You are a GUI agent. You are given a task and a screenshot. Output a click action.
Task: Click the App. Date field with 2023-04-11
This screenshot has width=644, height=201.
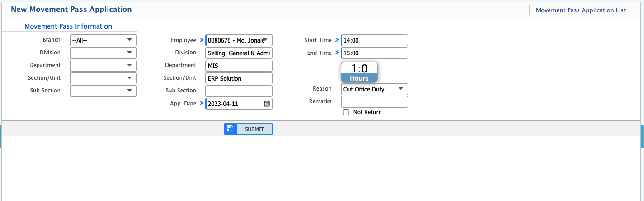click(239, 104)
